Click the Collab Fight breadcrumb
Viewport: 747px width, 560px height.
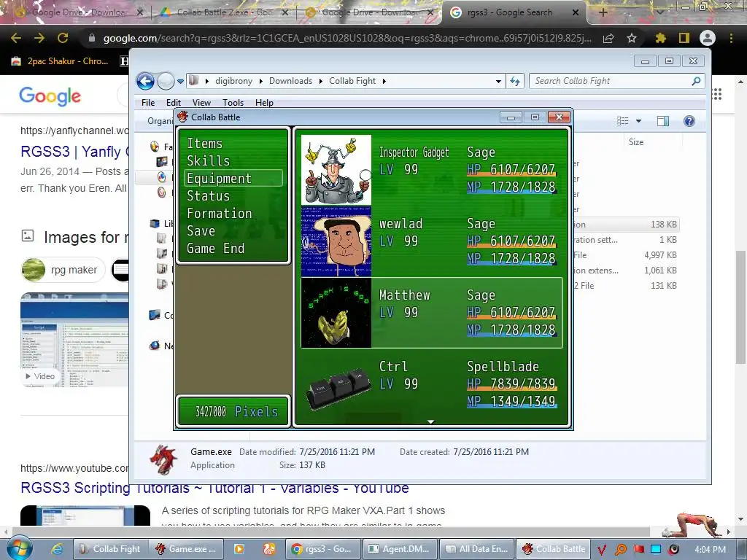[352, 81]
